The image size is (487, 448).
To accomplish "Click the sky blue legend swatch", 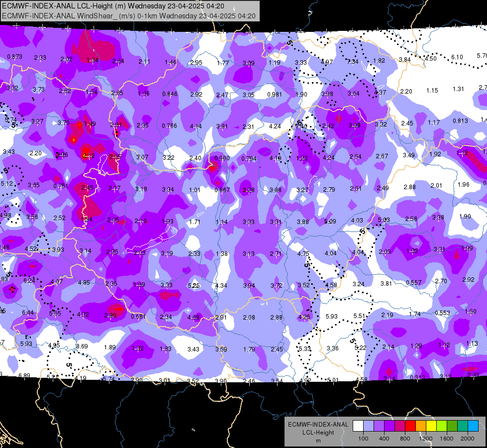I will pos(474,426).
